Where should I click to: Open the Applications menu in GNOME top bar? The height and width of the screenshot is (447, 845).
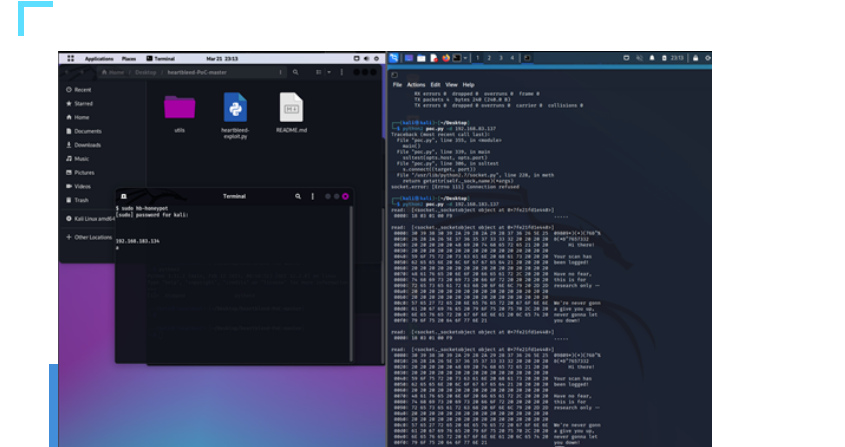pos(99,58)
